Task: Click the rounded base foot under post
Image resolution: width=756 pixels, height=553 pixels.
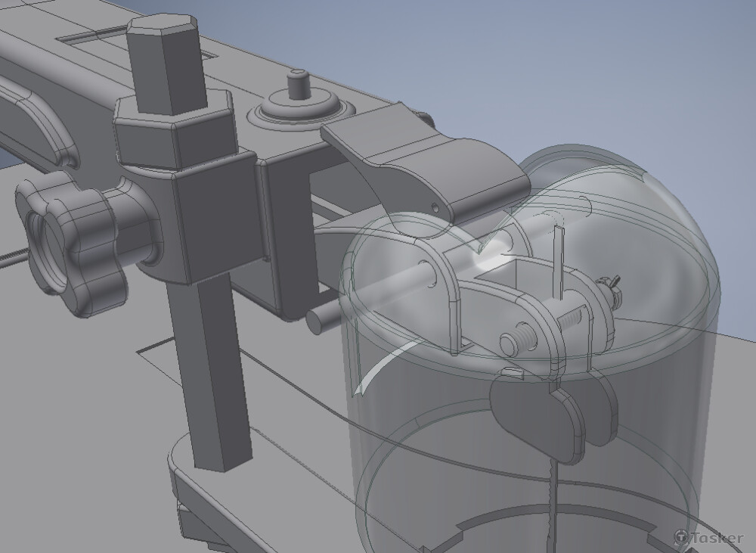Action: (197, 484)
